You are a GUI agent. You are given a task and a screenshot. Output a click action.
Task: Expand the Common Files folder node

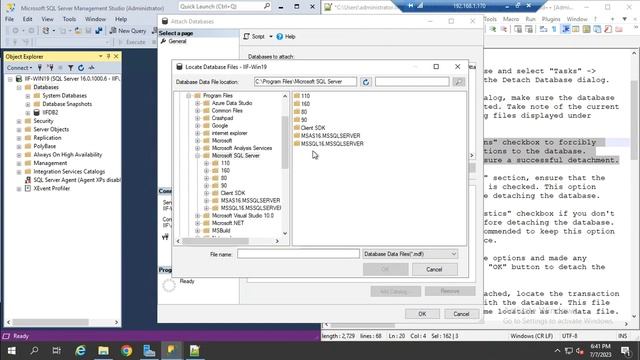click(x=198, y=111)
